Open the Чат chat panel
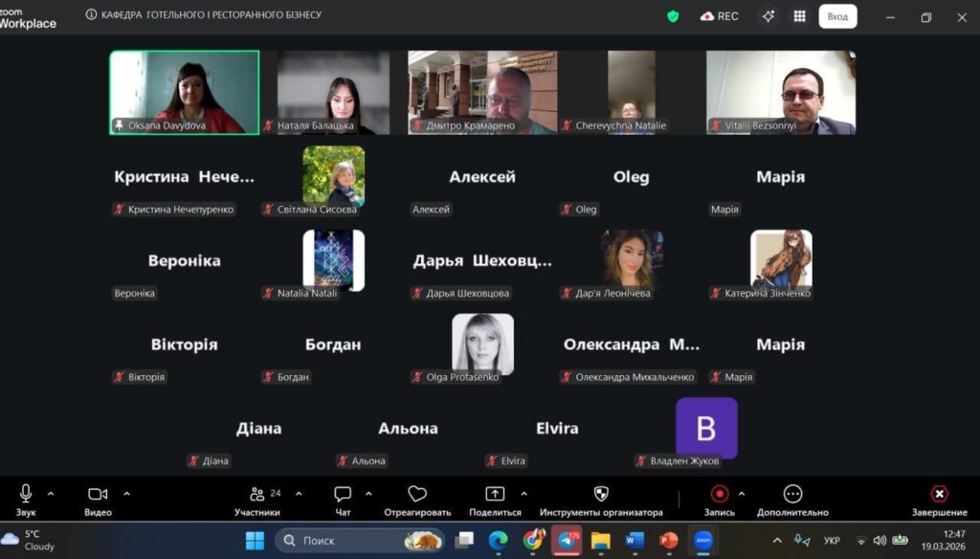Viewport: 980px width, 559px height. click(343, 499)
